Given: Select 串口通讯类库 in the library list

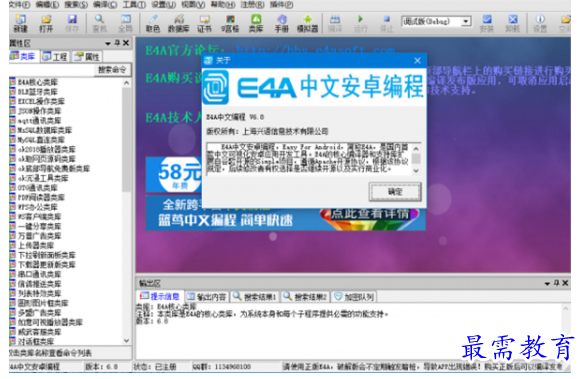Looking at the screenshot, I should [39, 274].
